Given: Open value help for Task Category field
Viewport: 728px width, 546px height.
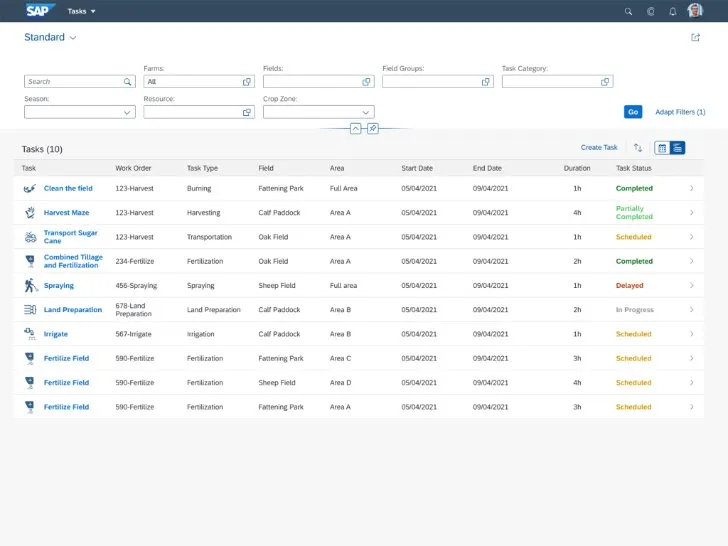Looking at the screenshot, I should 605,82.
